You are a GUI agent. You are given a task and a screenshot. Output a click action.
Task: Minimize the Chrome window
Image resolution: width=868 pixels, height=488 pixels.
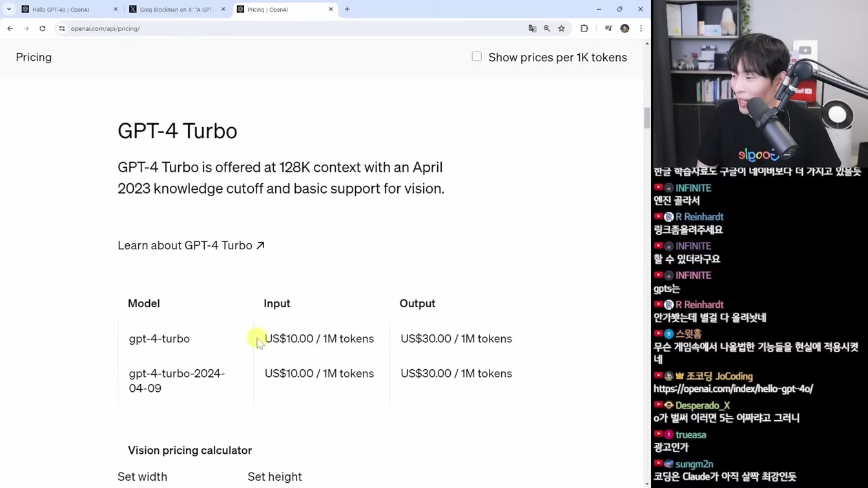pos(599,9)
